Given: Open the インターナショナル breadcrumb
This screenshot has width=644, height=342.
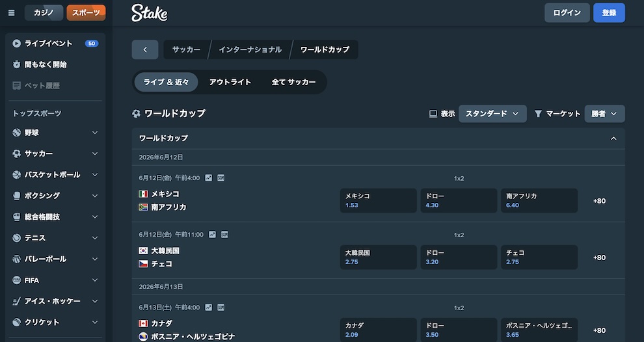Looking at the screenshot, I should [x=250, y=49].
